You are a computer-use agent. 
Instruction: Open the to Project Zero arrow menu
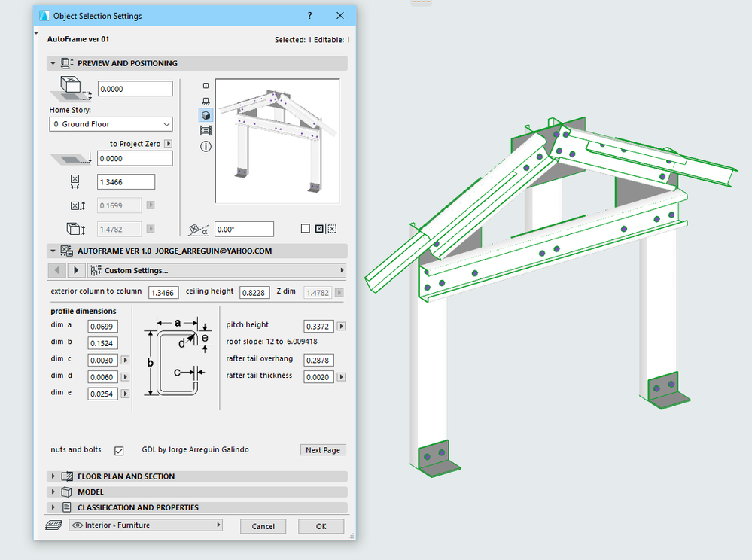pos(168,143)
